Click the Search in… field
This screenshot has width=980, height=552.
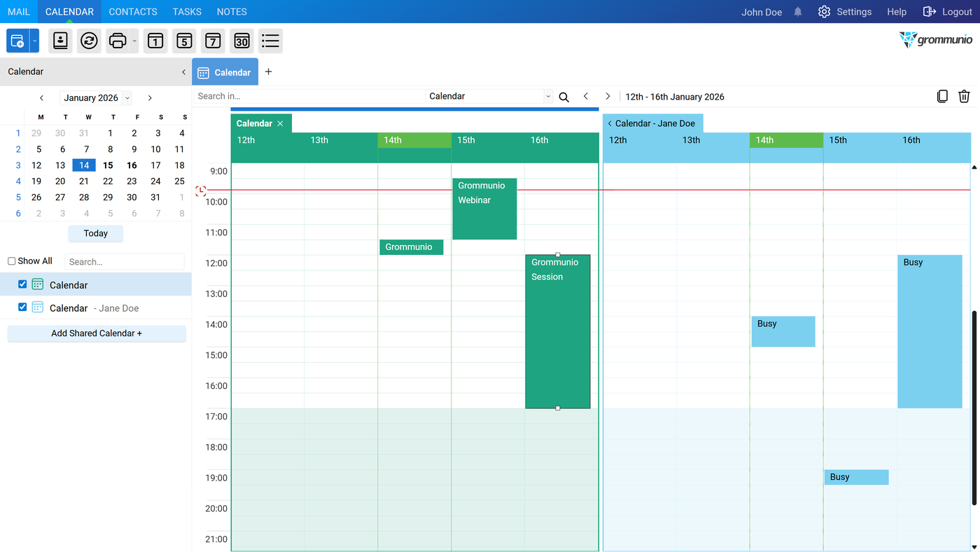coord(309,97)
